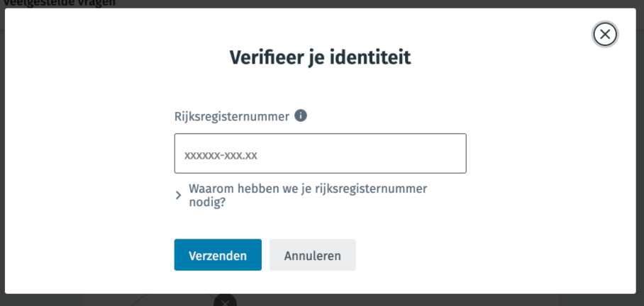Open the 'Waarom hebben we je rijksregisternummer nodig?' text
Viewport: 644px width, 306px height.
coord(308,195)
